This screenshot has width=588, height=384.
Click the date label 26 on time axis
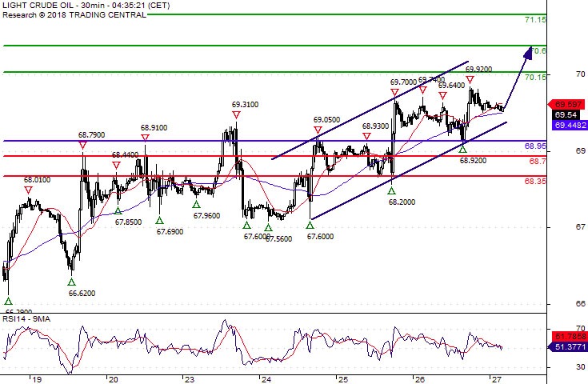click(x=420, y=379)
